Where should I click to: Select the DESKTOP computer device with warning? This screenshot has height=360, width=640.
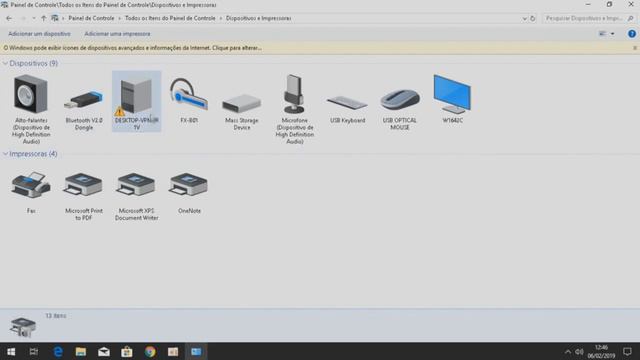point(136,101)
